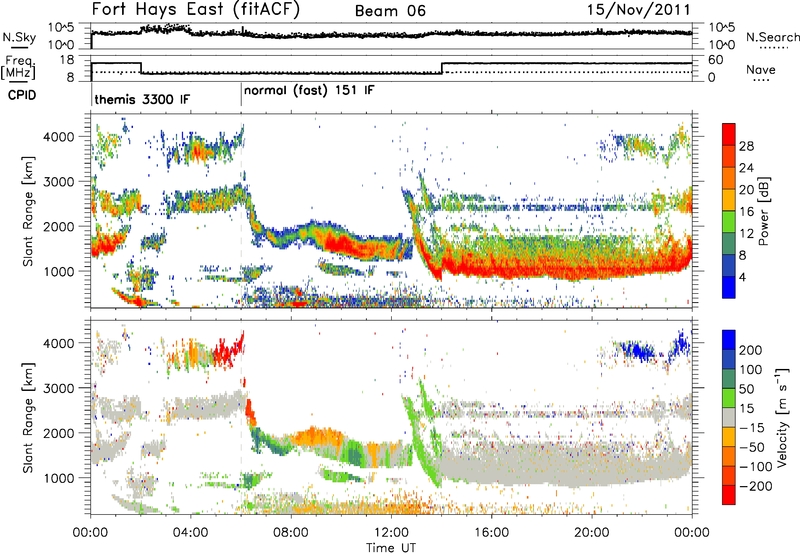
Task: Click the "normal (fast) 151 IF" mode text
Action: coord(309,91)
